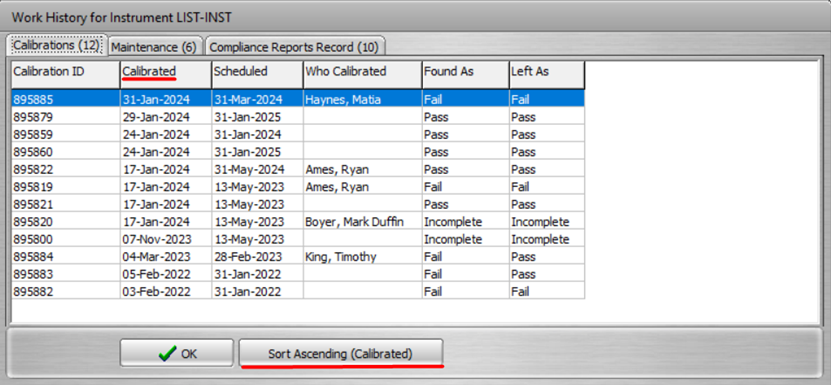This screenshot has width=831, height=385.
Task: Open the Maintenance (6) tab
Action: pos(154,47)
